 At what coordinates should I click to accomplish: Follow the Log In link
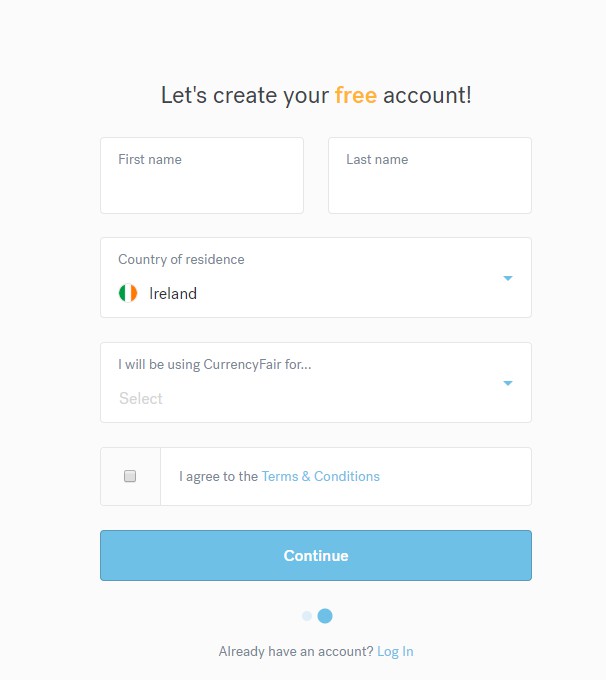pyautogui.click(x=395, y=651)
